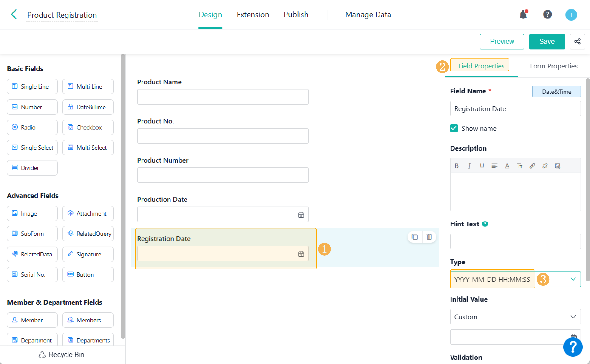Click the insert image icon in Description
This screenshot has height=364, width=590.
(x=557, y=166)
